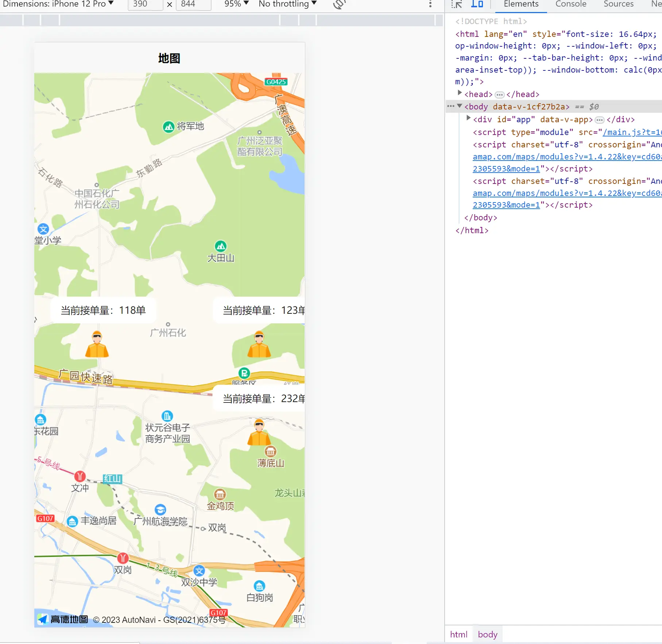Activate the inspect element picker icon
Screen dimensions: 662x644
(x=456, y=4)
